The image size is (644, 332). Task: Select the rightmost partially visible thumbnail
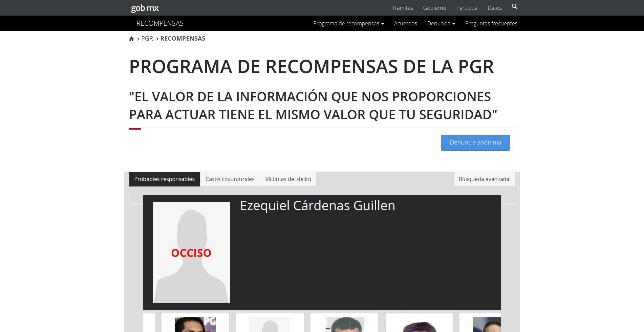(x=480, y=323)
